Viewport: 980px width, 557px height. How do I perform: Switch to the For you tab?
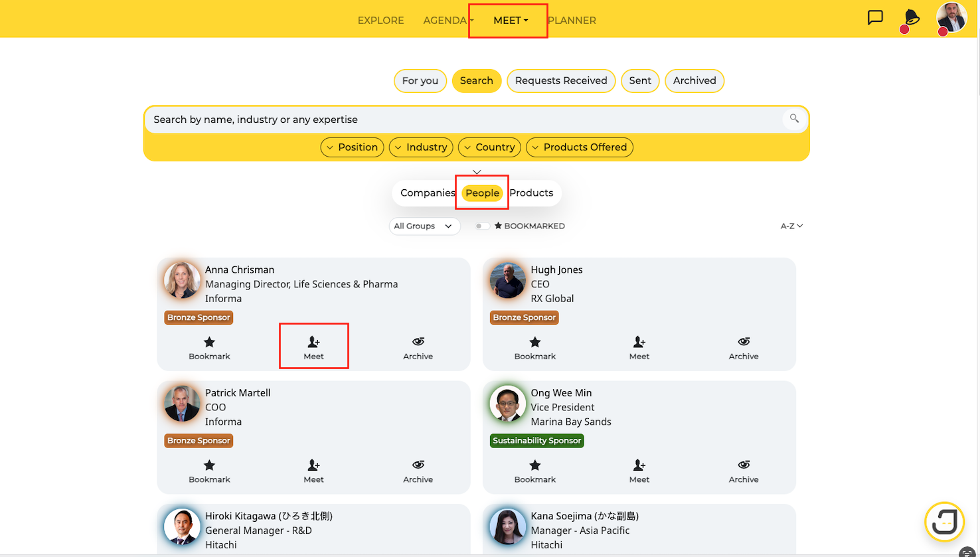coord(420,81)
